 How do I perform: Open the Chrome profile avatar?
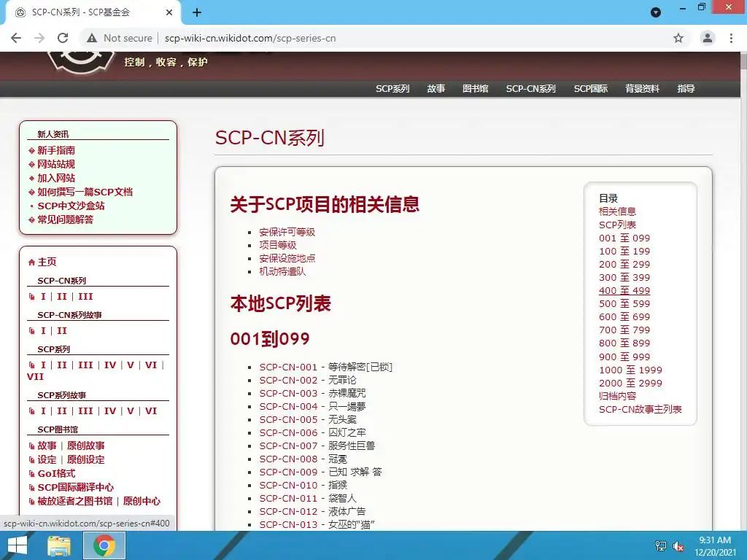[x=708, y=38]
